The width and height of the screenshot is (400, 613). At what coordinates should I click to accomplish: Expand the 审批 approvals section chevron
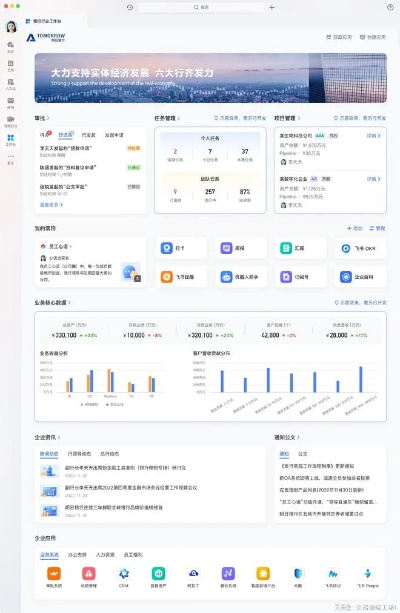pos(48,118)
